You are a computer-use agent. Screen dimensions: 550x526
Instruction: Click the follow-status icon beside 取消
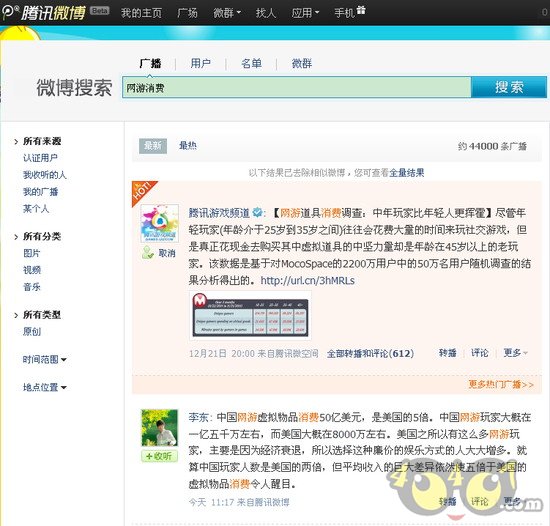148,252
